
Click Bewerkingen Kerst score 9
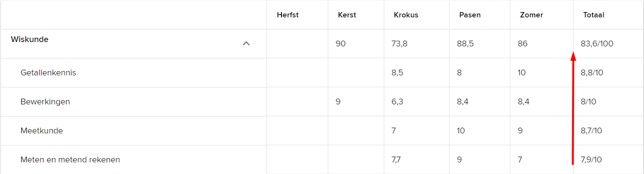[x=337, y=101]
